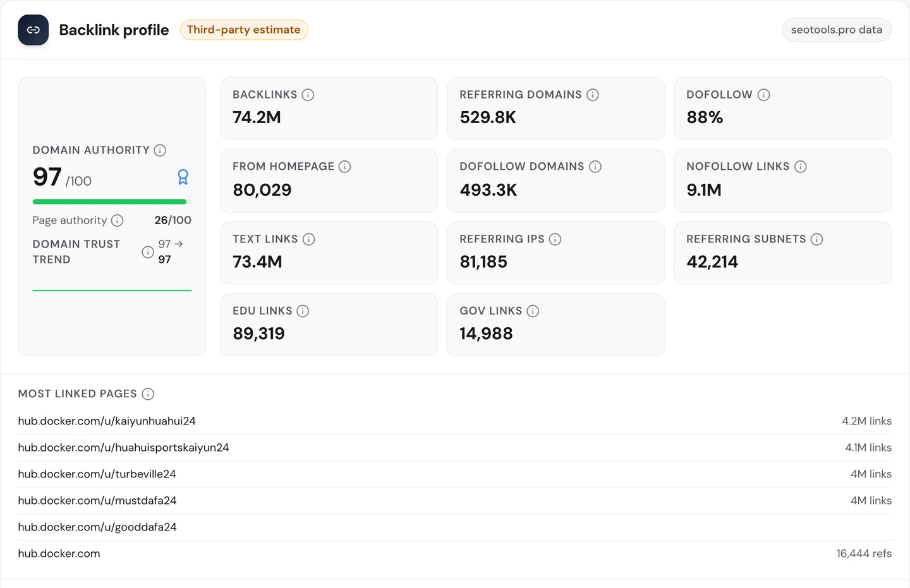This screenshot has width=910, height=588.
Task: Click the Dofollow Domains info icon
Action: [x=595, y=167]
